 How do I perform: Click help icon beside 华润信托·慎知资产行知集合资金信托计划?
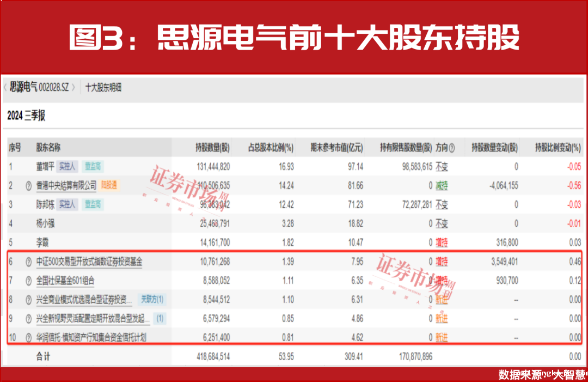pyautogui.click(x=28, y=338)
